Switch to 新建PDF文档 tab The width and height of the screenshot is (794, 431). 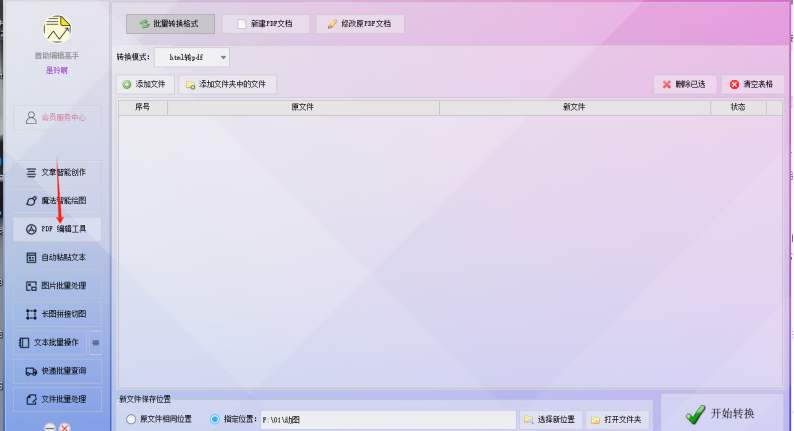265,24
